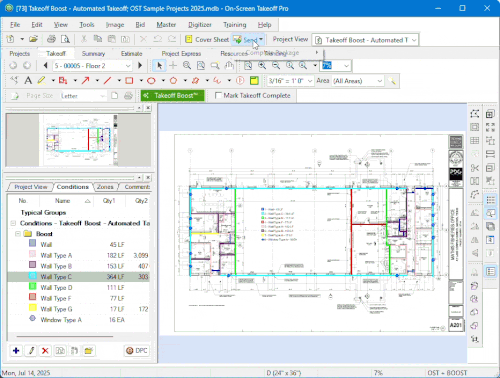Viewport: 500px width, 378px height.
Task: Click the Zoom In icon
Action: 262,66
